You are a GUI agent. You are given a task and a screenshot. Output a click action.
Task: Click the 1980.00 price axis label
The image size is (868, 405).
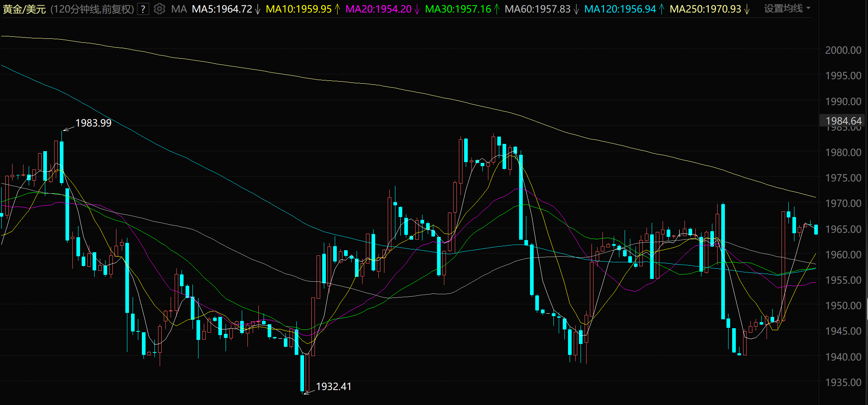tap(843, 152)
